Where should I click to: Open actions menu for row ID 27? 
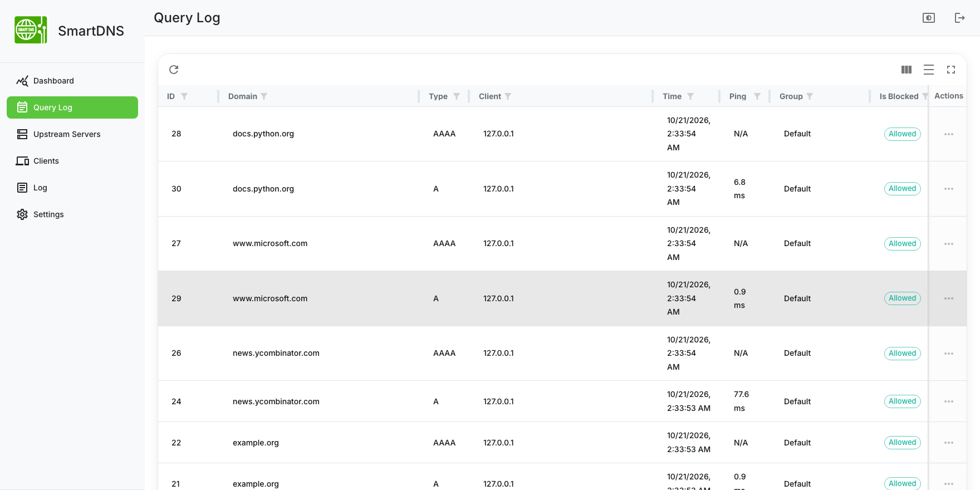coord(949,244)
